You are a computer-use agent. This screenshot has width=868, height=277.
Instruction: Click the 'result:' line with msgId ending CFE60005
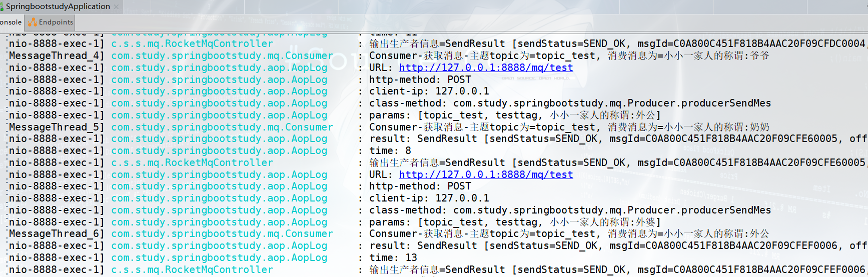(618, 138)
